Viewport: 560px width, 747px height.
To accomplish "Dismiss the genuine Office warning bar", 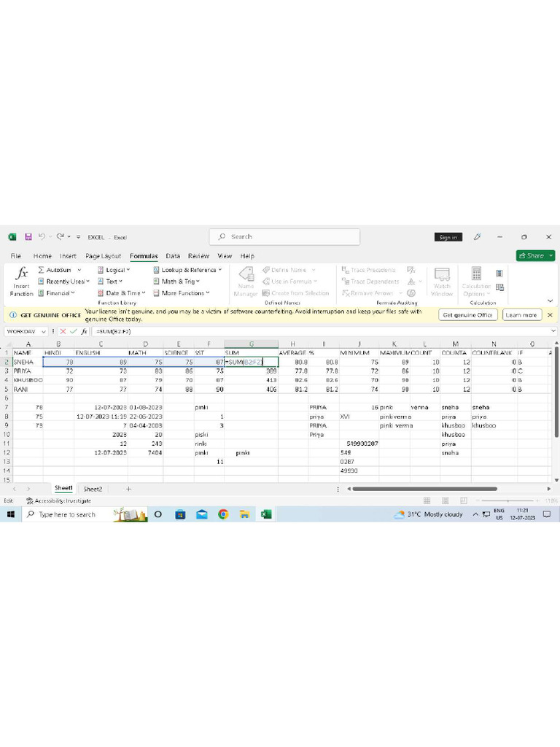I will click(550, 315).
